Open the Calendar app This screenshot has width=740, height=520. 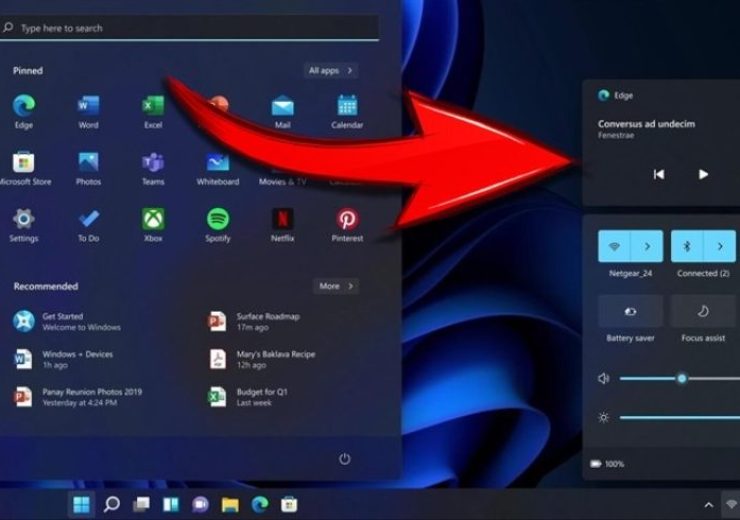pos(347,111)
